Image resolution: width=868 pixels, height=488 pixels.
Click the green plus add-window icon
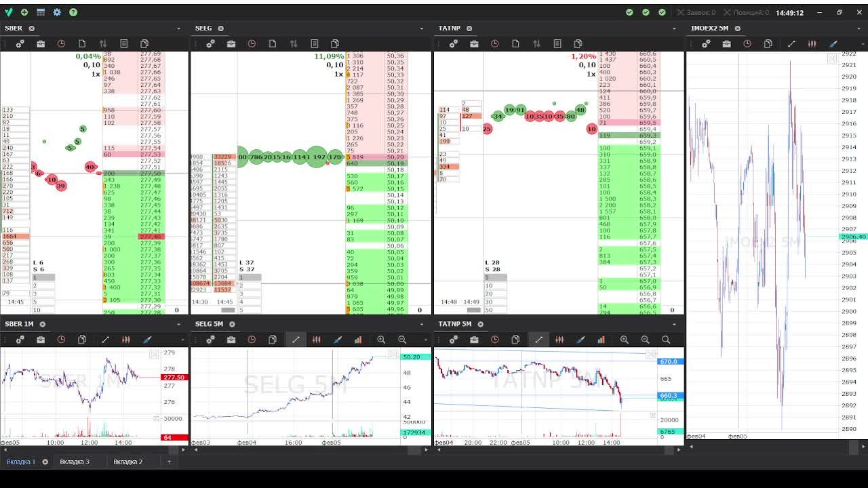pyautogui.click(x=24, y=12)
